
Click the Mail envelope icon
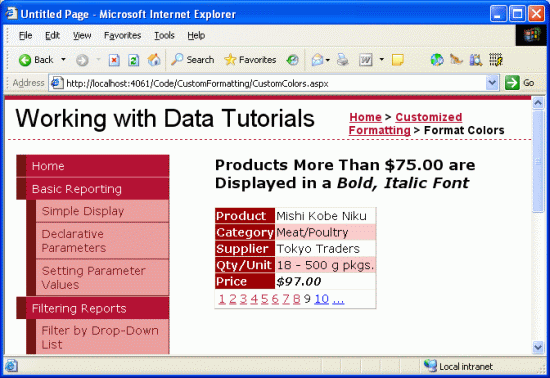tap(317, 60)
